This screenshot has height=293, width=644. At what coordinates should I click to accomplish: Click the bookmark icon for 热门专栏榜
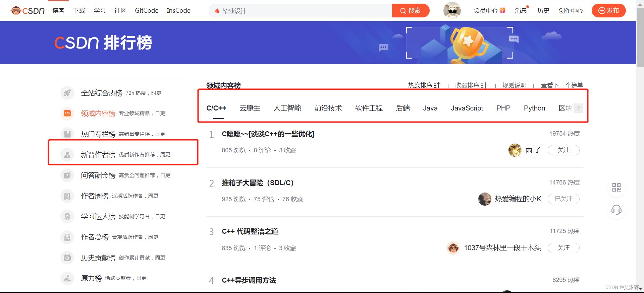click(67, 134)
